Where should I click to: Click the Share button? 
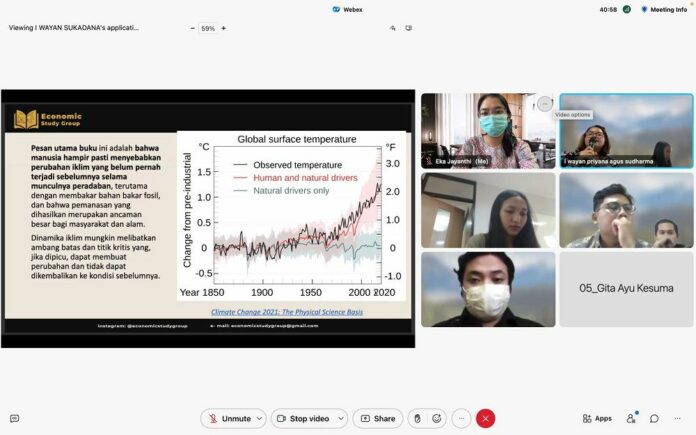click(x=377, y=418)
